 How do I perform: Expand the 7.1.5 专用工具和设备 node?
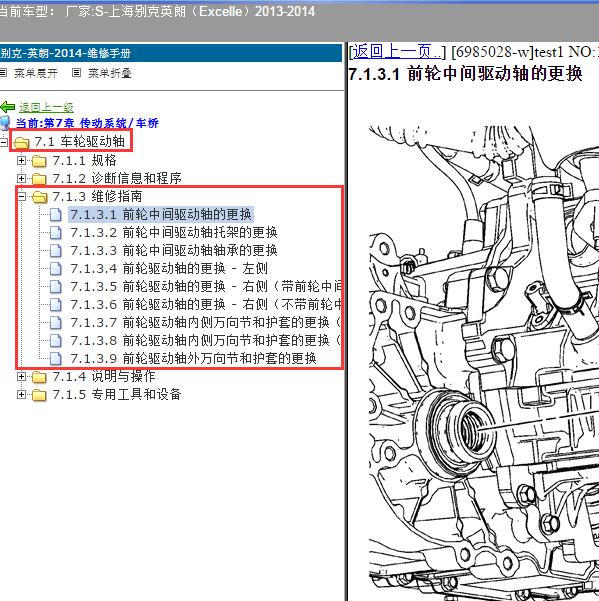click(21, 394)
